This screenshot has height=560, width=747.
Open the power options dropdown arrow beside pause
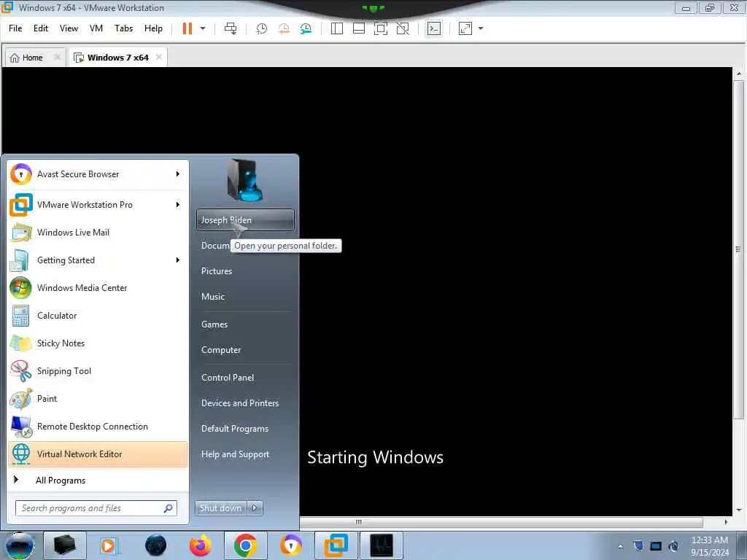point(203,28)
